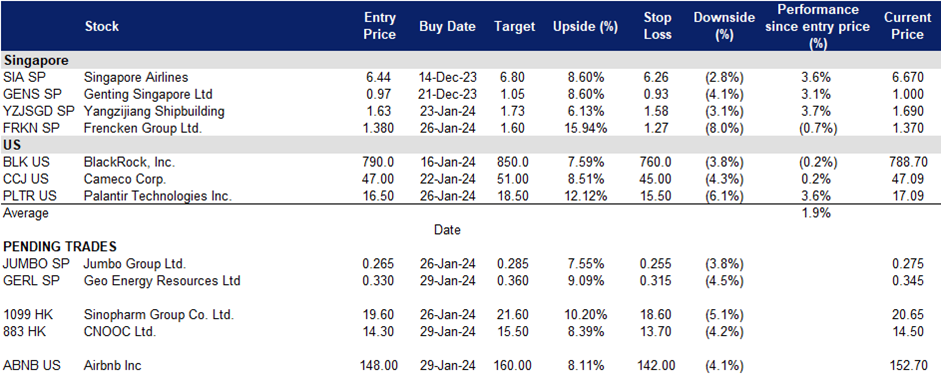941x374 pixels.
Task: Select the Average performance value 1.9%
Action: click(816, 213)
